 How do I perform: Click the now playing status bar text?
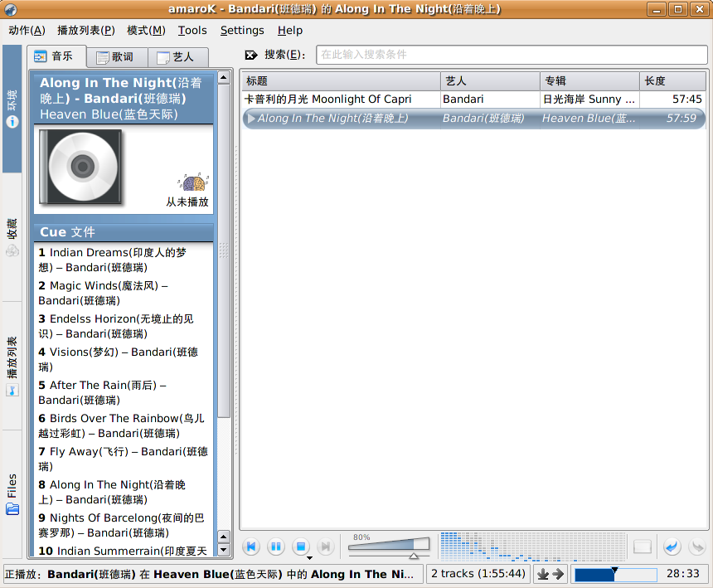[213, 574]
